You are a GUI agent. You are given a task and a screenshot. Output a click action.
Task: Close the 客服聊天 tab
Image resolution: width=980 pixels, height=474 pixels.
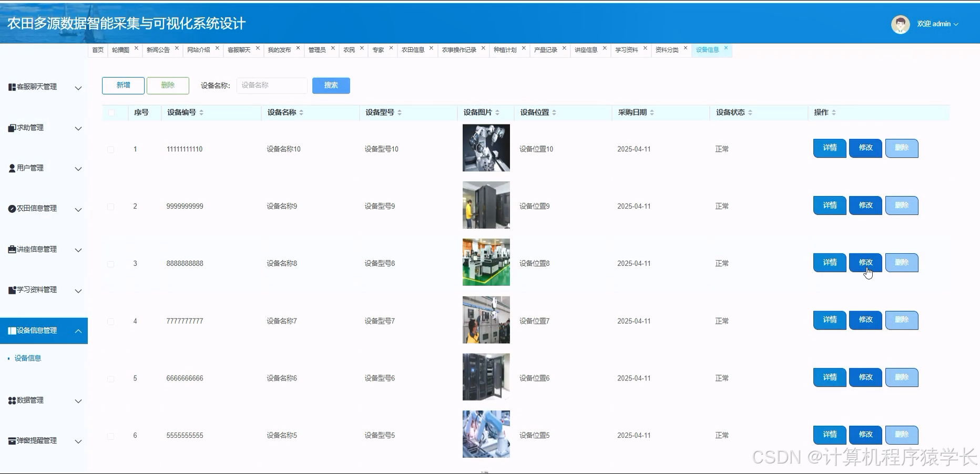point(258,48)
